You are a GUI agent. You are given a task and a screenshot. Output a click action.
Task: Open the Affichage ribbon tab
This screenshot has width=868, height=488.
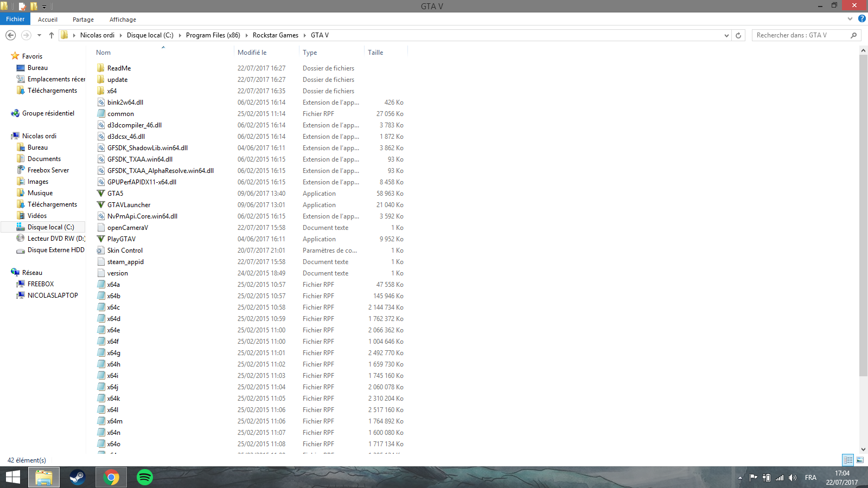coord(123,19)
